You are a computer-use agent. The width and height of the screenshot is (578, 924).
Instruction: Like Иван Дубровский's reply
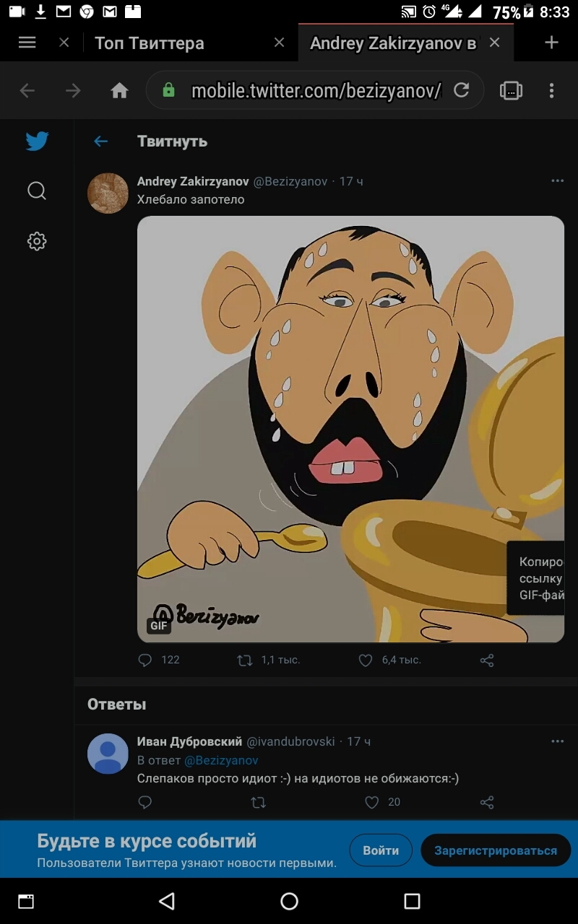[x=371, y=802]
